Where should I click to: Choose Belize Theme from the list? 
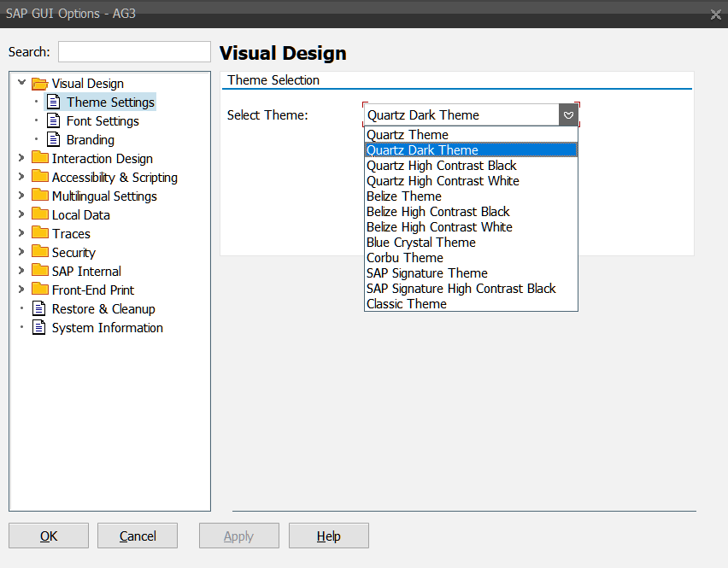click(x=471, y=196)
